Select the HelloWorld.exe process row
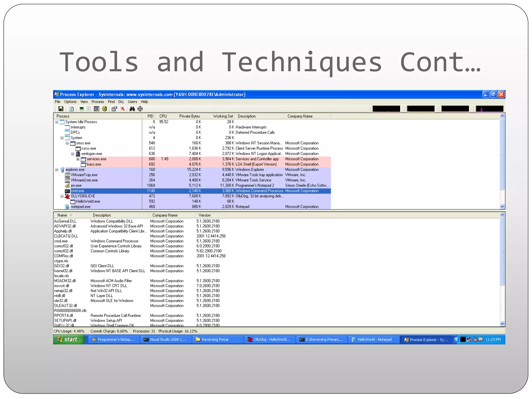Image resolution: width=532 pixels, height=399 pixels. point(192,202)
